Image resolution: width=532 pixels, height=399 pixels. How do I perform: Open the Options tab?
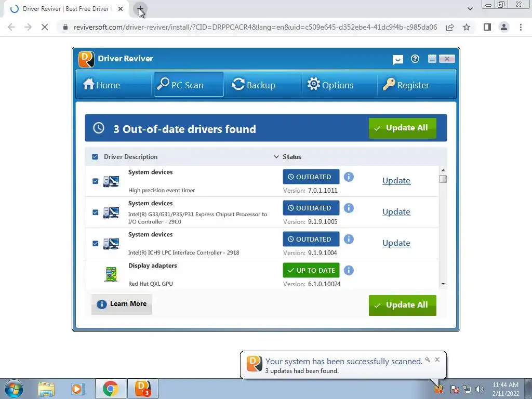[339, 84]
